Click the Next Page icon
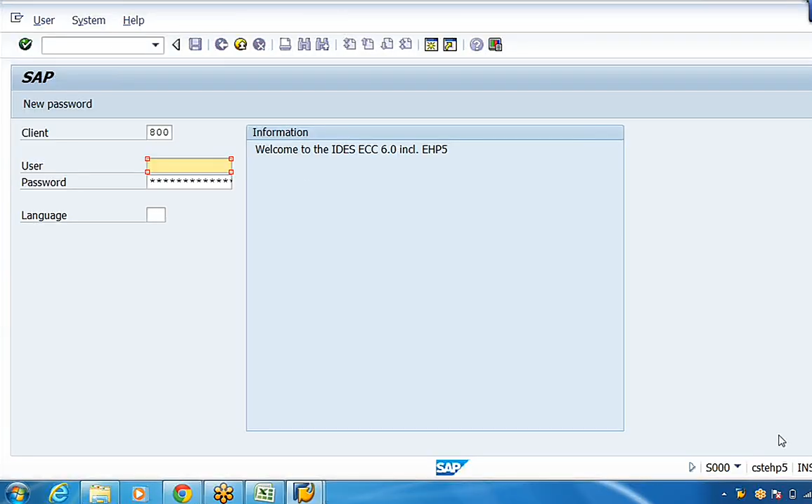 click(x=387, y=44)
